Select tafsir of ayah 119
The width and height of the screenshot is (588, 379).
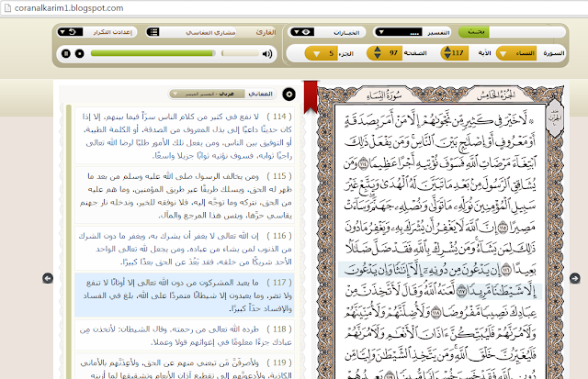(x=185, y=366)
